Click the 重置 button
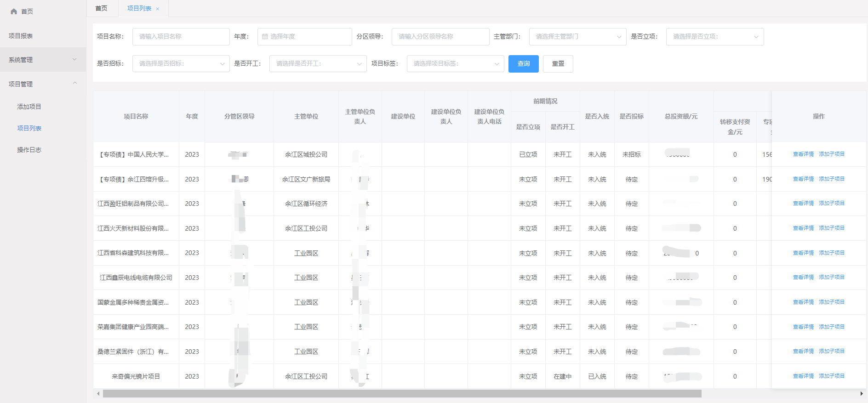868x403 pixels. 558,64
